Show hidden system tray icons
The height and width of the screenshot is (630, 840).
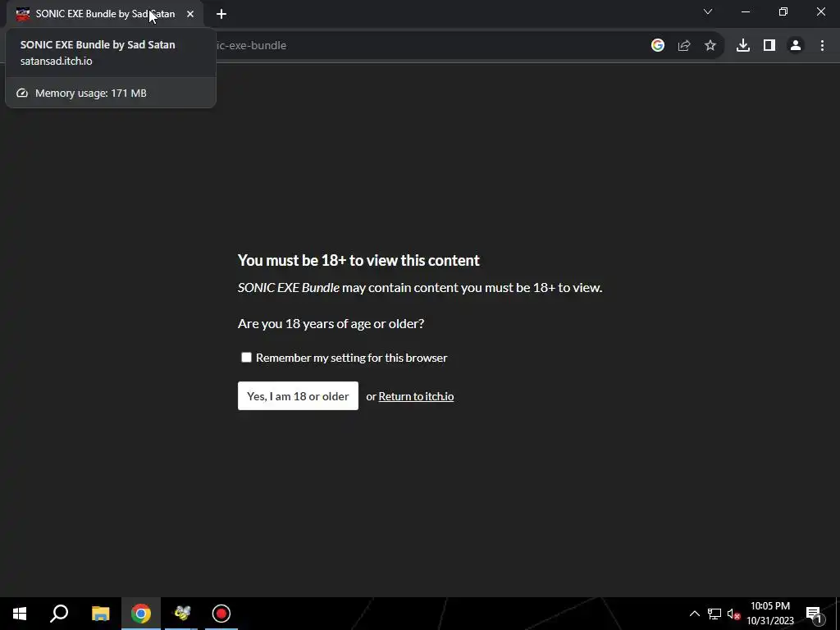coord(694,614)
